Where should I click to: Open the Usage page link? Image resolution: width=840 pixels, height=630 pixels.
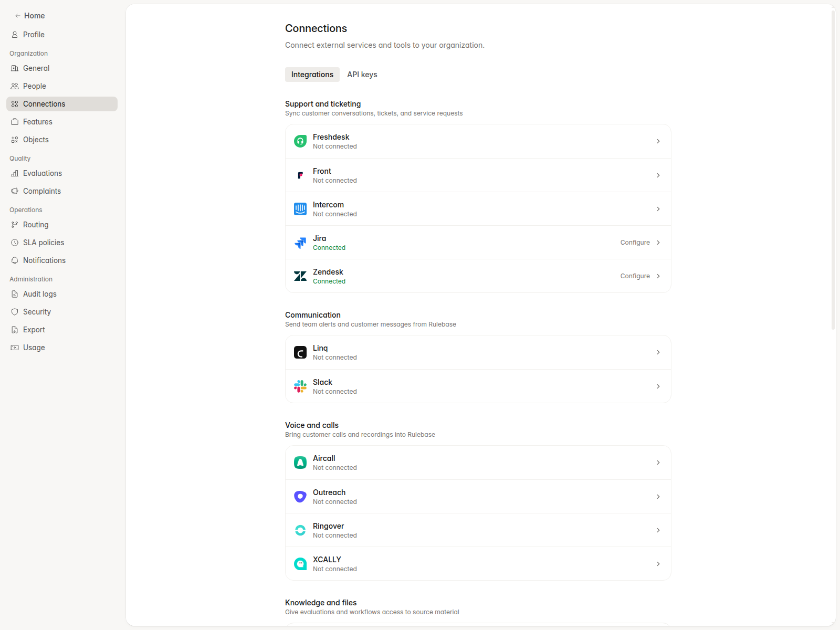[x=62, y=348]
